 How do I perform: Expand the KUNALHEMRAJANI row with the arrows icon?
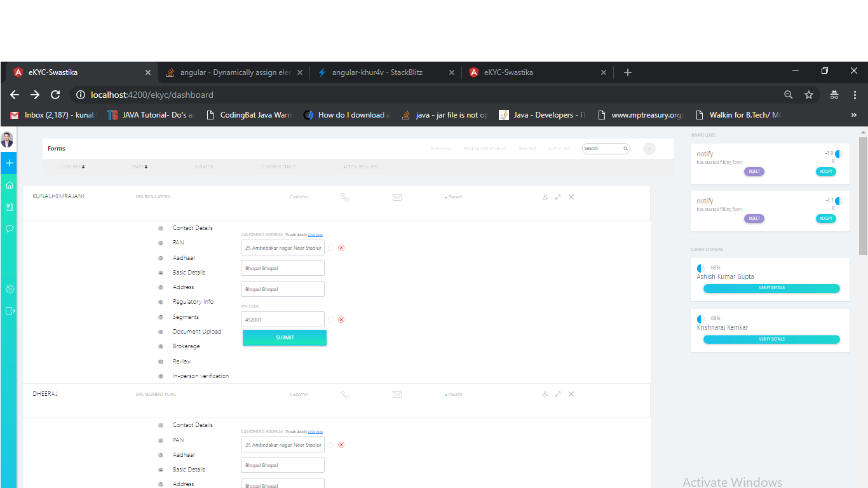click(x=558, y=197)
